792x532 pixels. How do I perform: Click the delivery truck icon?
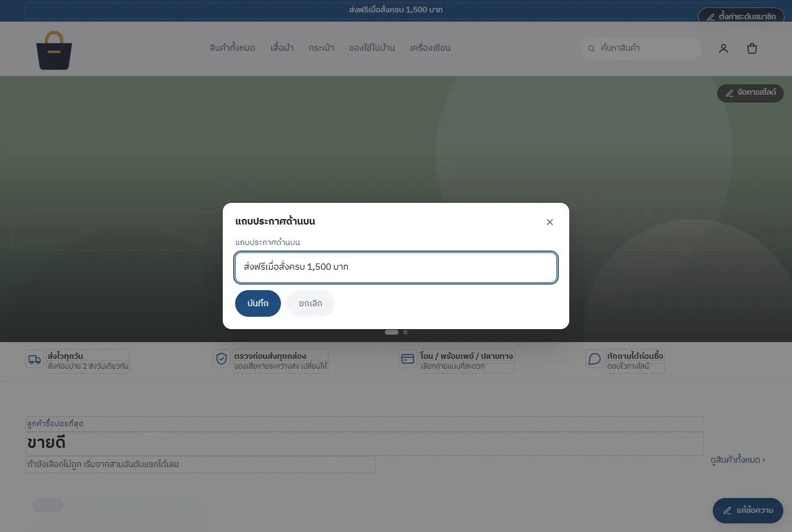tap(35, 359)
